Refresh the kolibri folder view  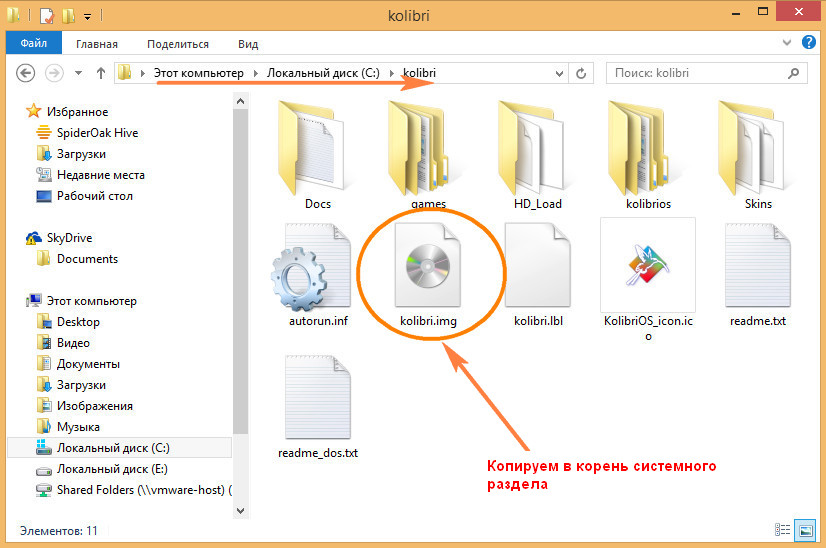click(581, 73)
